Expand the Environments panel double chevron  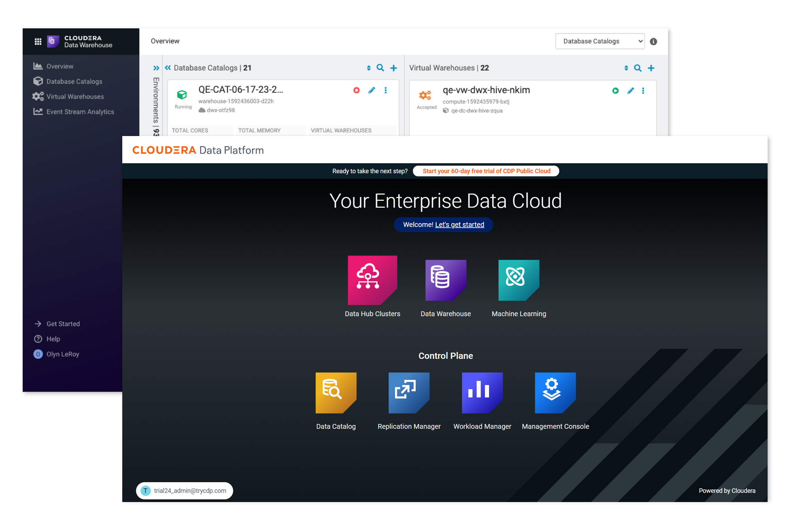pyautogui.click(x=156, y=68)
